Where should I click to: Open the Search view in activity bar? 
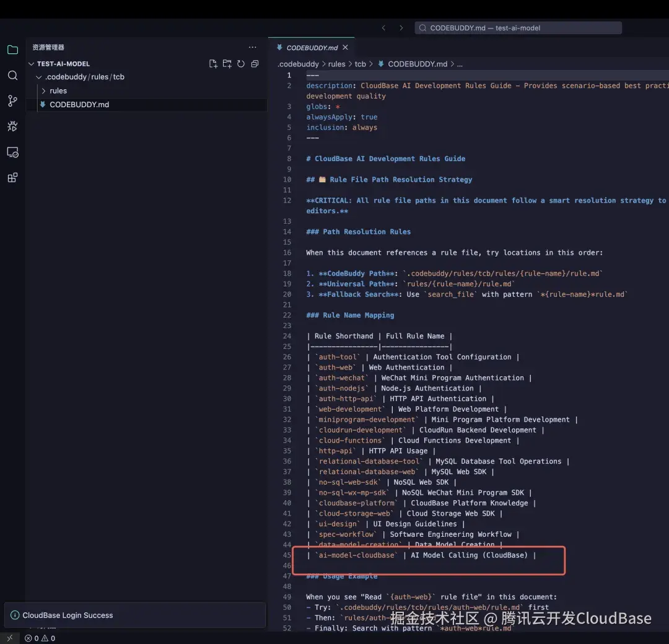[x=12, y=76]
